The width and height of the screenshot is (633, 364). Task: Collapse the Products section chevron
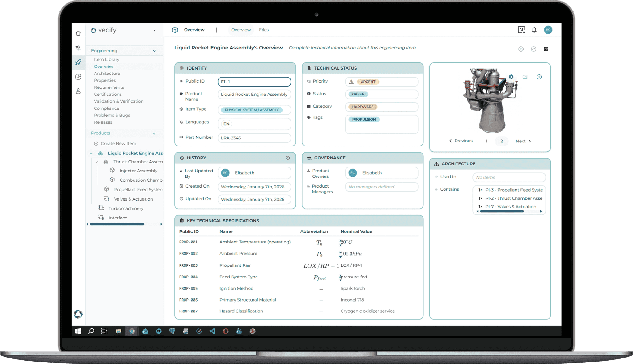tap(154, 133)
